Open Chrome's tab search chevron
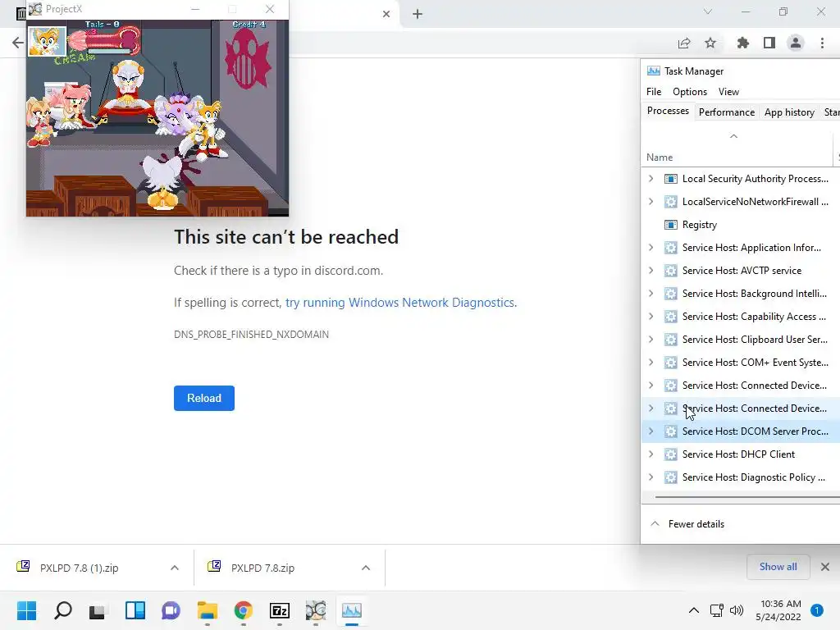 (708, 11)
